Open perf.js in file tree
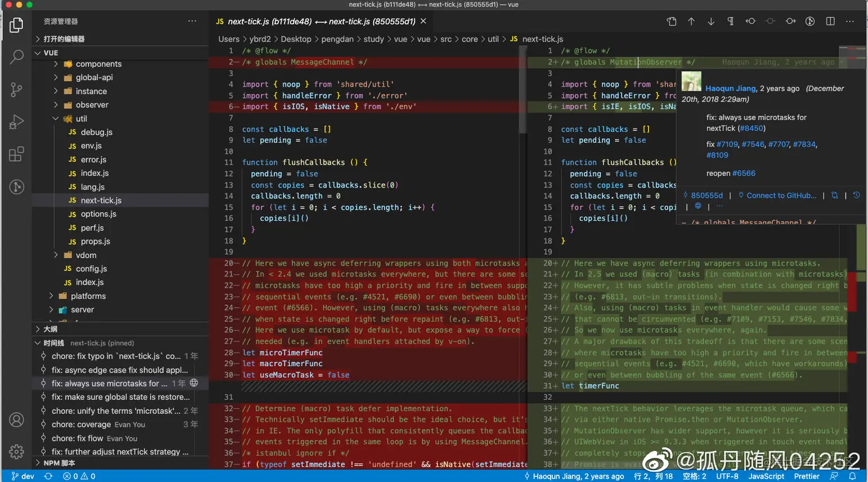This screenshot has height=482, width=868. [120, 228]
